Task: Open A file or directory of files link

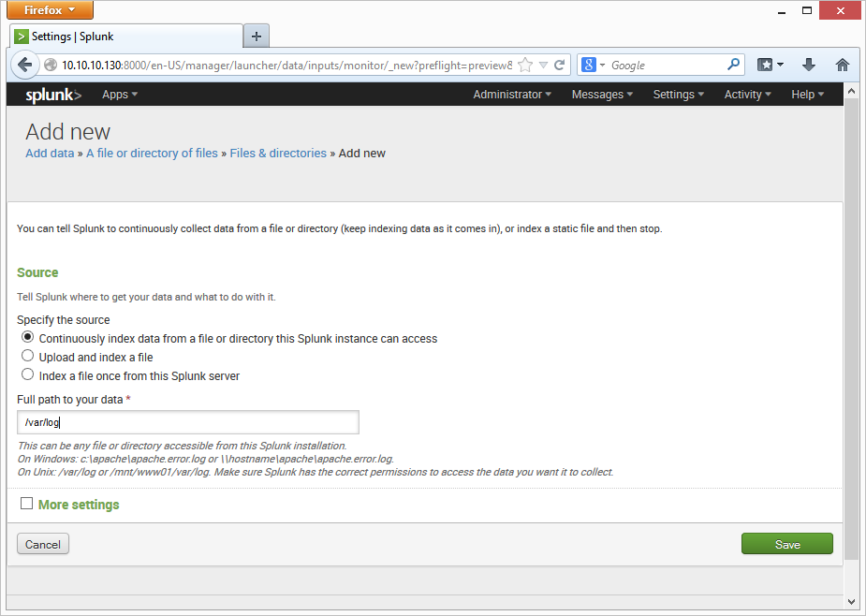Action: (x=152, y=153)
